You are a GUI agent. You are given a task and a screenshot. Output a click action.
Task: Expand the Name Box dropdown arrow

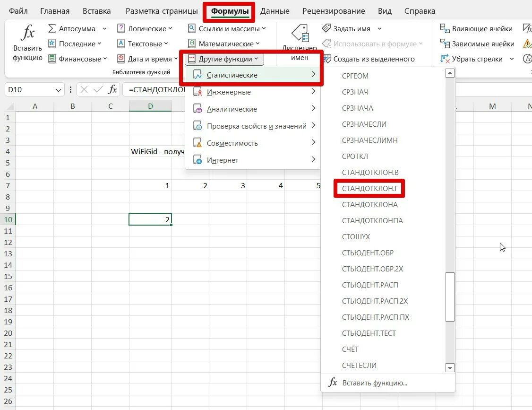click(x=59, y=90)
